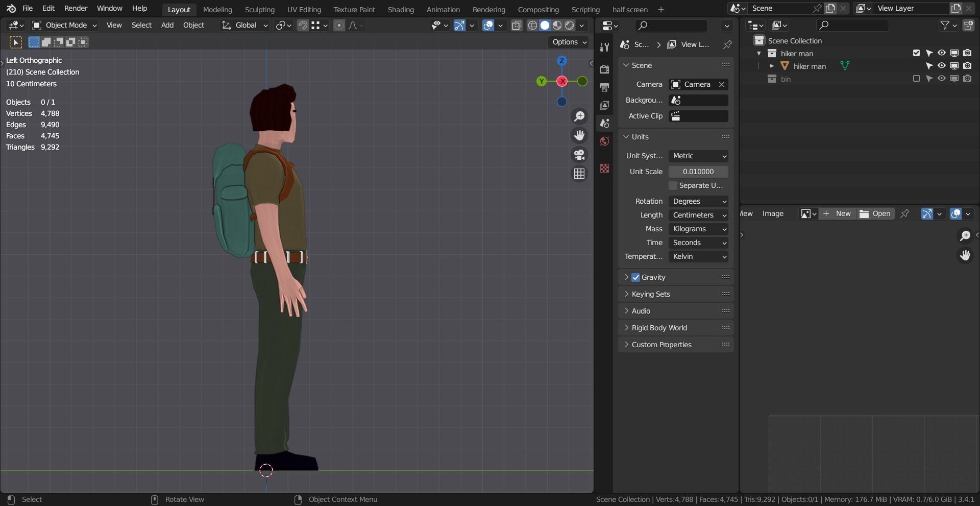Open the File menu
Screen dimensions: 980x506
[28, 9]
